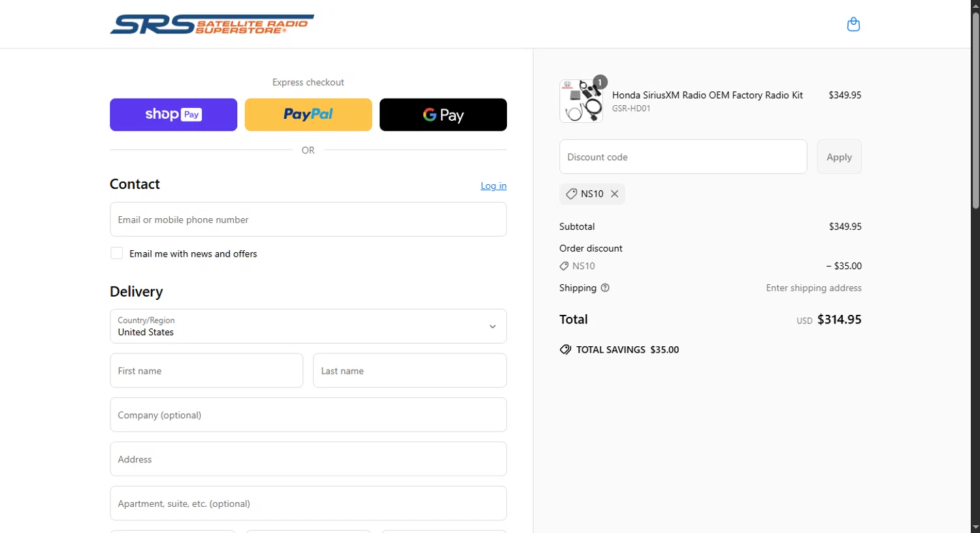
Task: Click the Delivery heading
Action: click(137, 292)
